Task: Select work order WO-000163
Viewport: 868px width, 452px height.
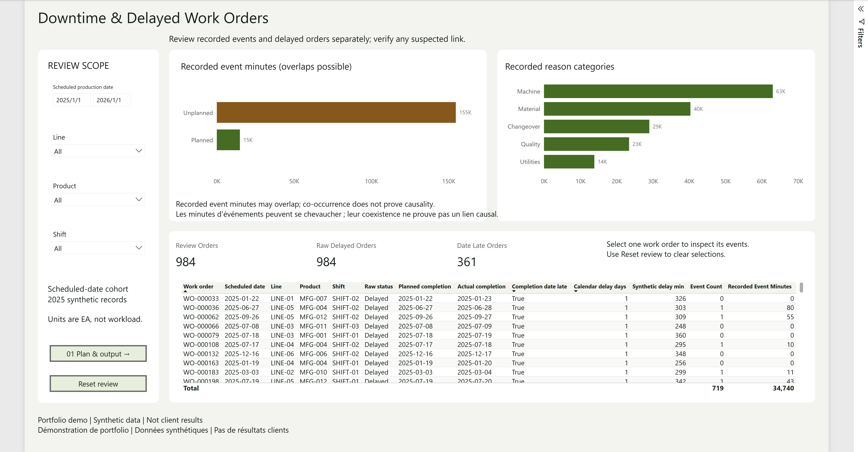Action: pos(201,363)
